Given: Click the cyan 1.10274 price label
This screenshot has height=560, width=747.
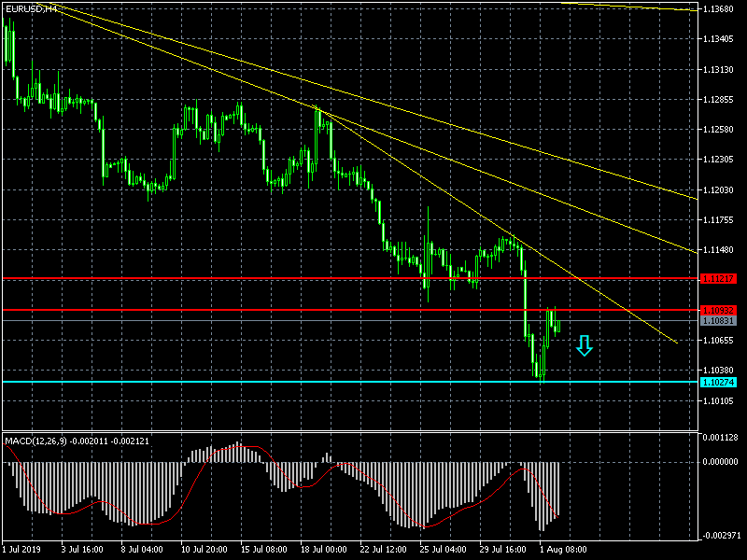Looking at the screenshot, I should coord(718,383).
